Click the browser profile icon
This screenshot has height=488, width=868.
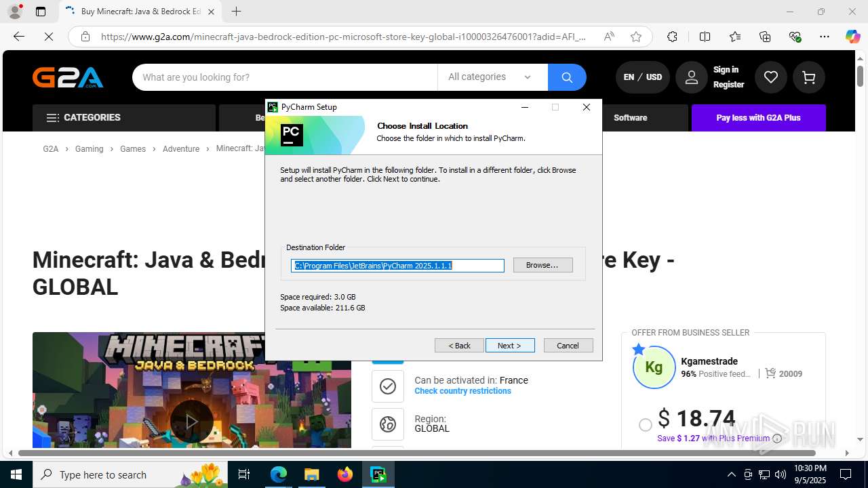tap(14, 12)
